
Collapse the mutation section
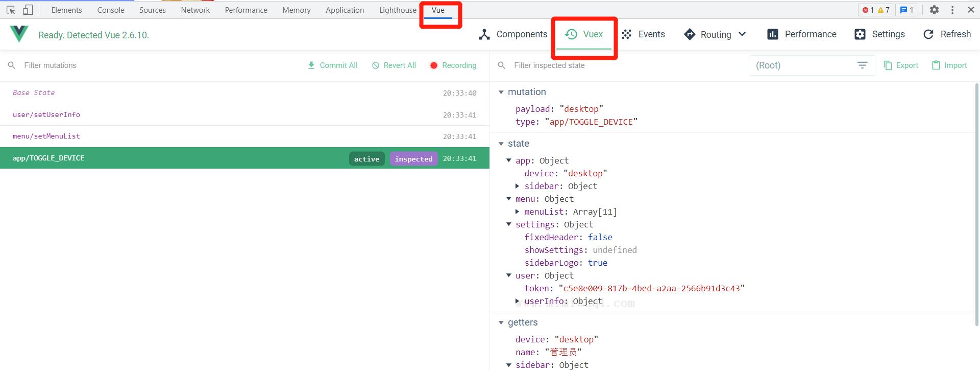tap(501, 92)
